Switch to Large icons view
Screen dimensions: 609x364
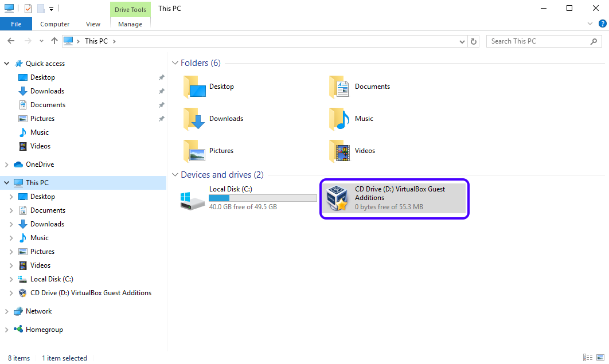coord(600,357)
